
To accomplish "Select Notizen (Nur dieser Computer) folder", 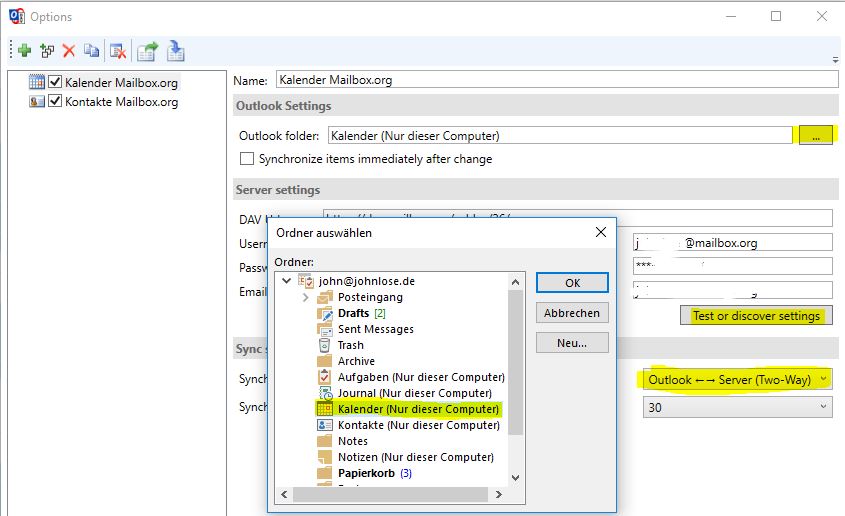I will 415,457.
